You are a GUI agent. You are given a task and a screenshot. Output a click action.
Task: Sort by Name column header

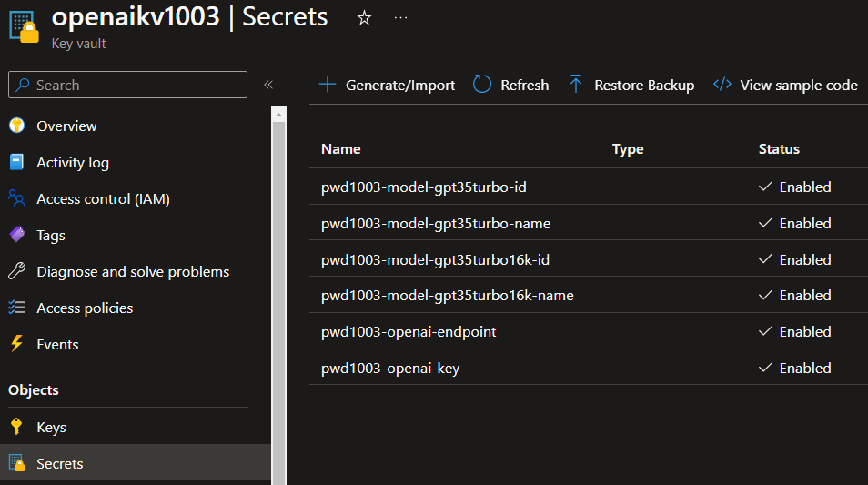[341, 149]
